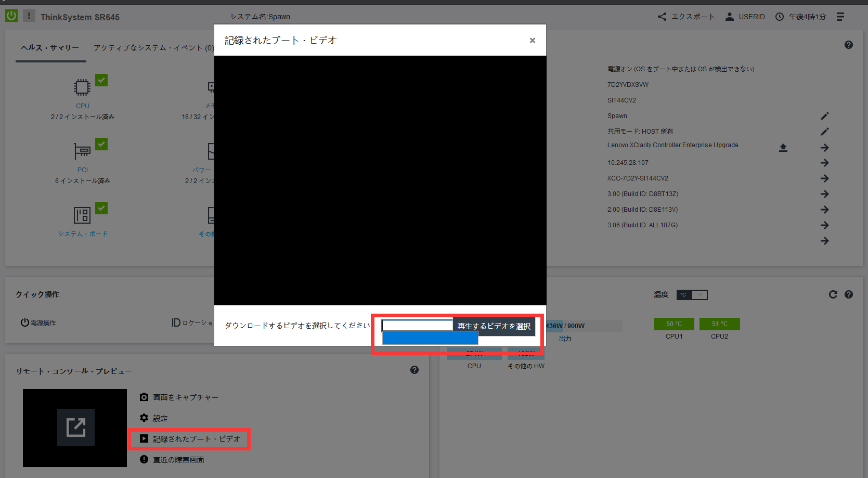Open arrow beside Lenovo XClarity Controller Enterprise Upgrade
868x478 pixels.
825,148
